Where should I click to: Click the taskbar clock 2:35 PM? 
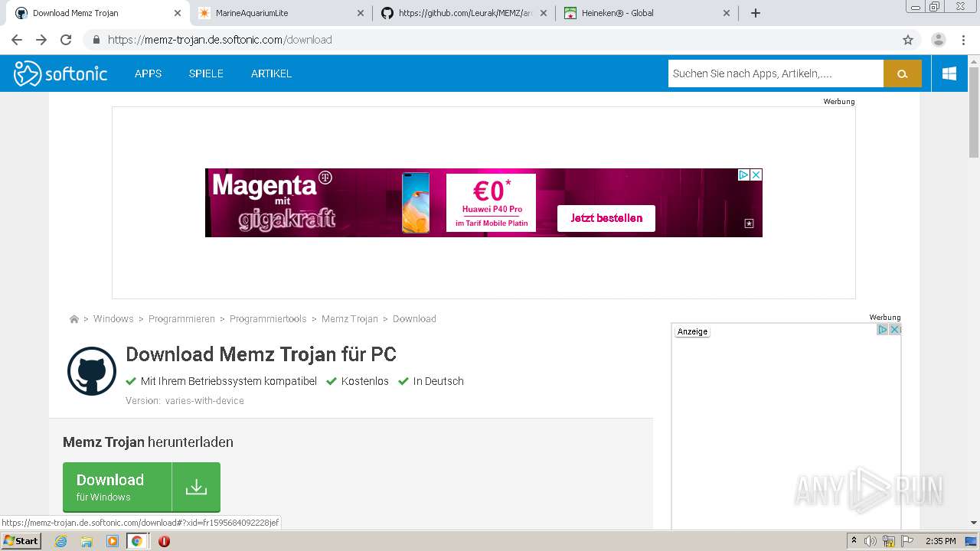941,541
